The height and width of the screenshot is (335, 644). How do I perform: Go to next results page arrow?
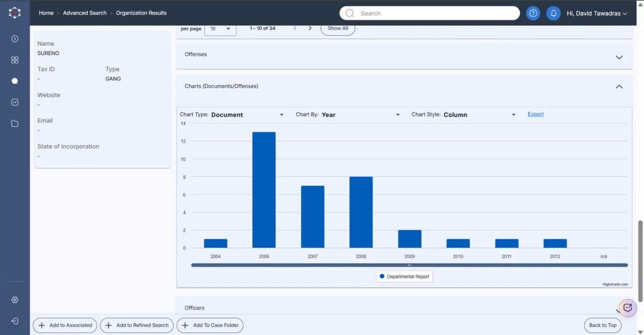310,28
